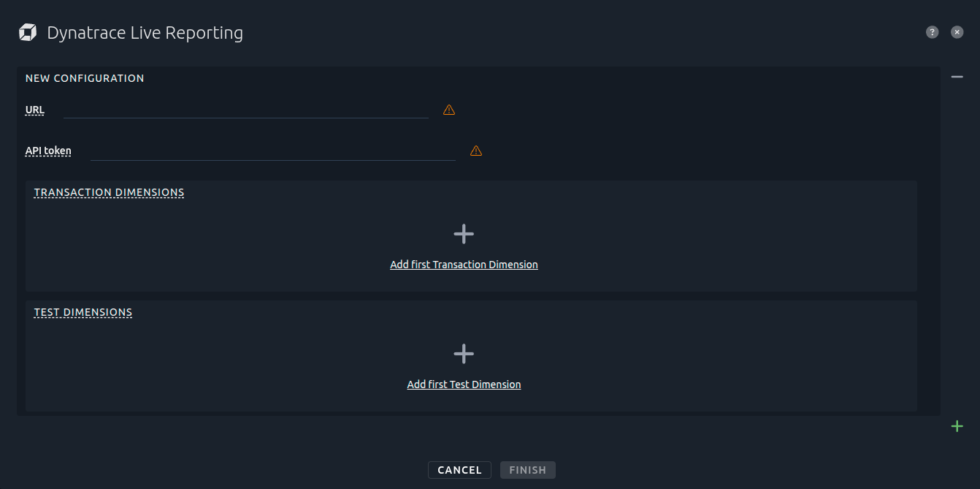Focus the URL input field

click(245, 110)
